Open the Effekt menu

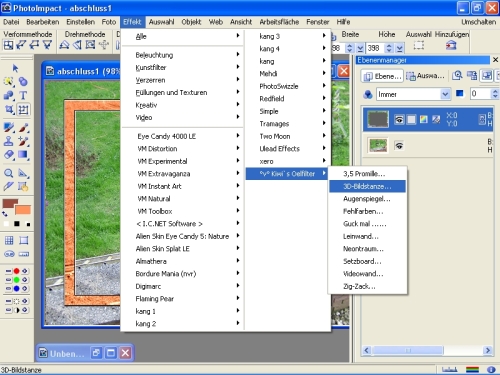tap(132, 22)
